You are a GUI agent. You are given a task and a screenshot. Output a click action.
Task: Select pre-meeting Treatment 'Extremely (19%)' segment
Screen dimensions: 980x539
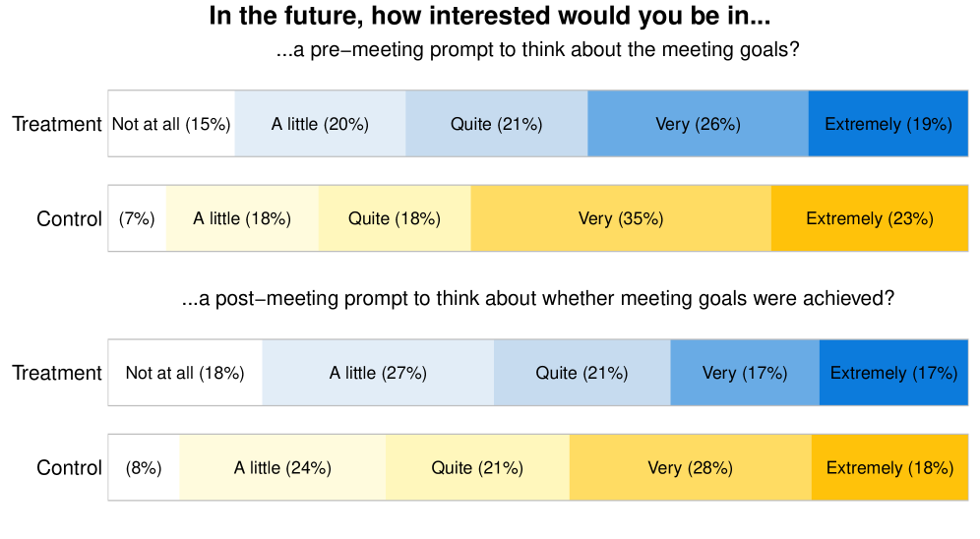pyautogui.click(x=888, y=124)
